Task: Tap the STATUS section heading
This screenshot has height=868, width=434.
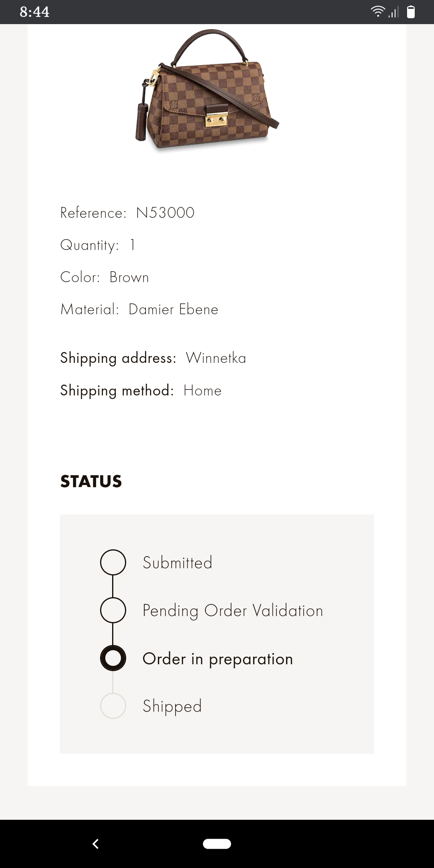Action: point(91,481)
